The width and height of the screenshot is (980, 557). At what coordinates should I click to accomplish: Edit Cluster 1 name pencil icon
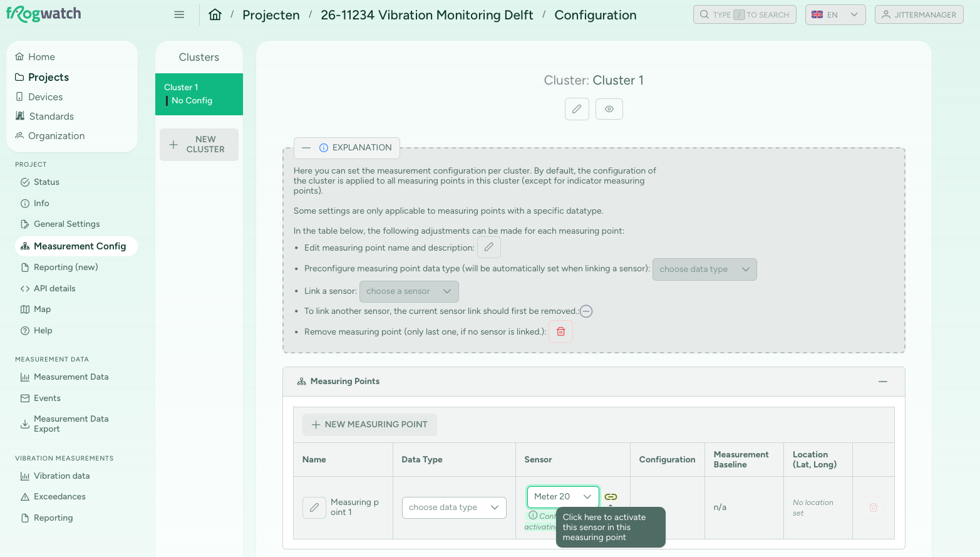(x=577, y=109)
